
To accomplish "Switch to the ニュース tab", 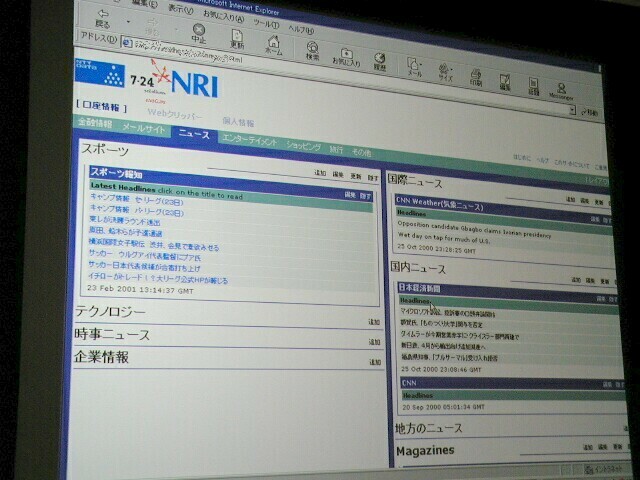I will pos(193,132).
